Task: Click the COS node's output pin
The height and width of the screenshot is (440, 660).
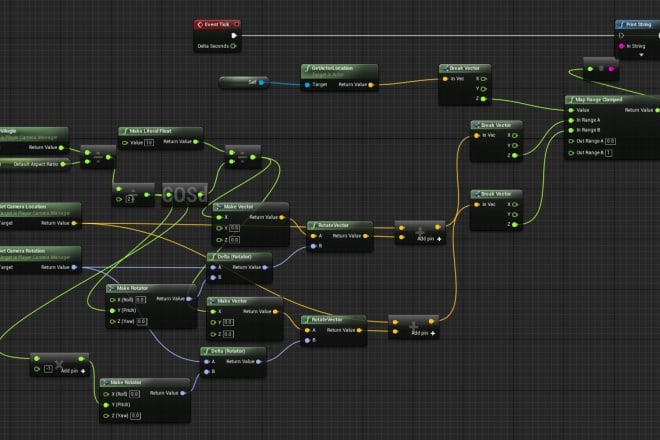Action: coord(201,195)
